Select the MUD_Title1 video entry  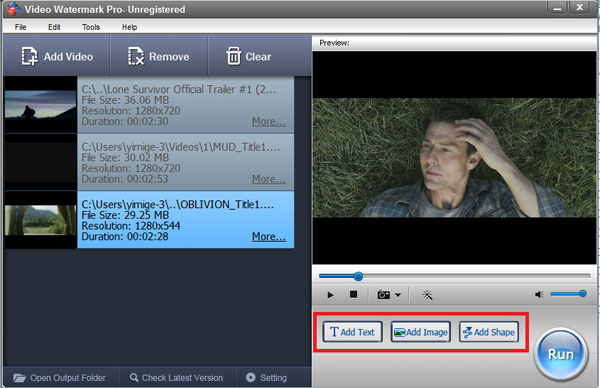click(x=186, y=162)
